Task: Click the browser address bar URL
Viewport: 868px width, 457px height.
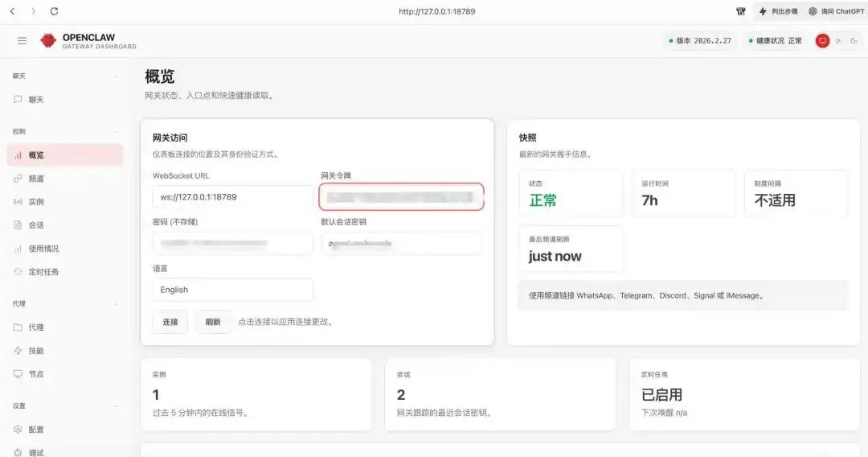Action: pos(436,11)
